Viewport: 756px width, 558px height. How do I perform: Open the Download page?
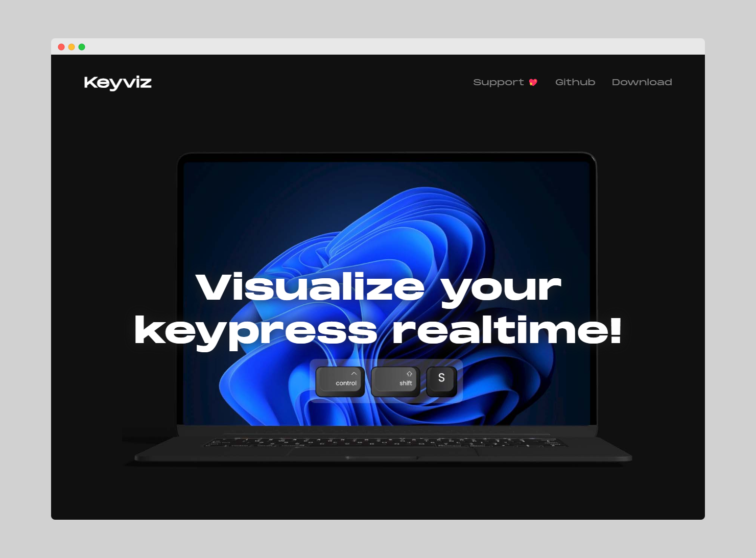pos(642,82)
